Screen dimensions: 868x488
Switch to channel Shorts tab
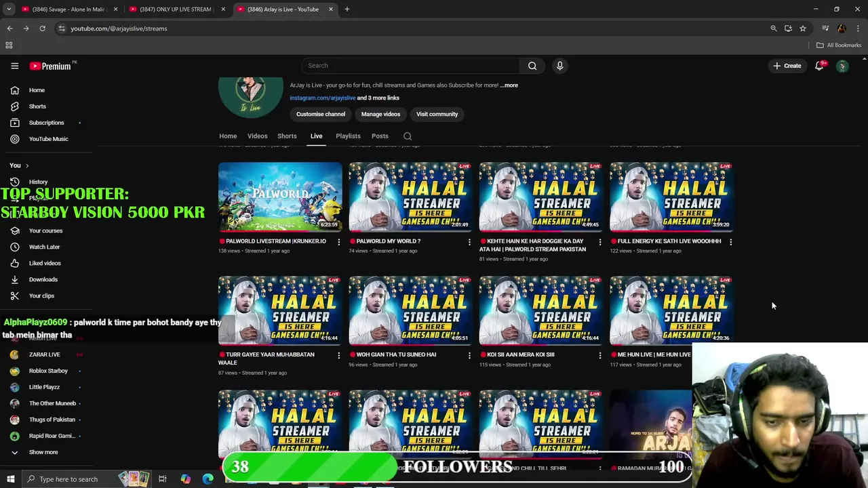(287, 136)
